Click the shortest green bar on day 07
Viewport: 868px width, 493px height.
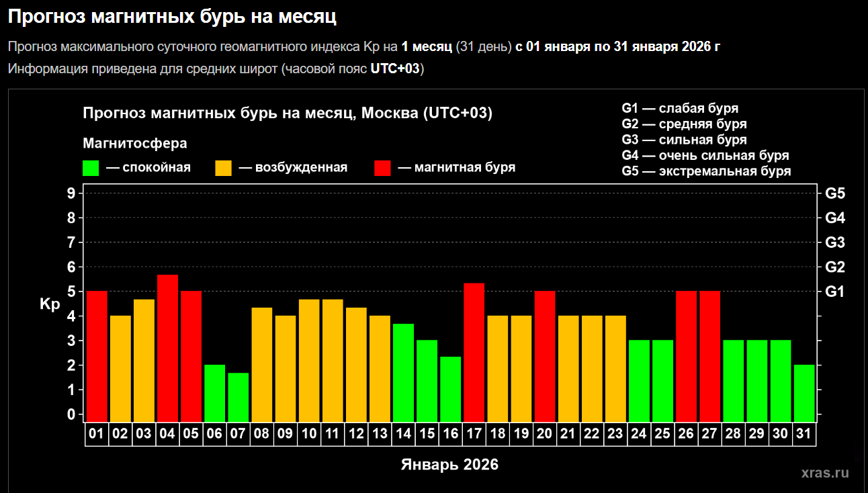[x=238, y=398]
